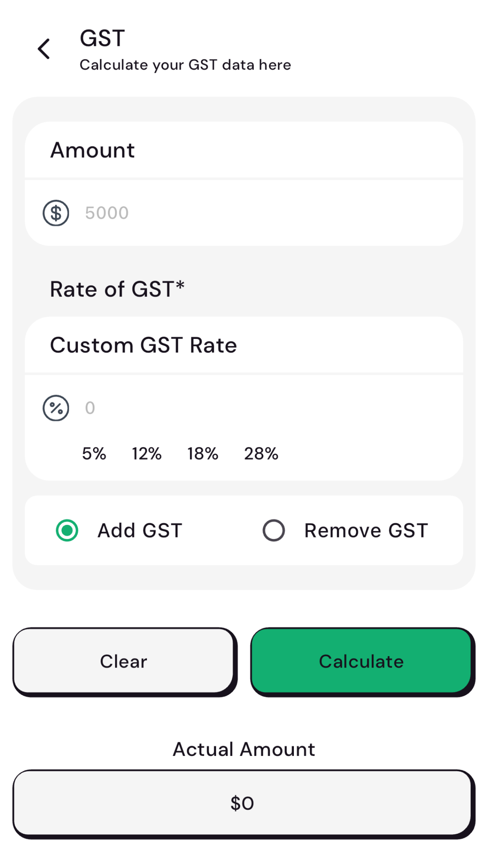This screenshot has width=488, height=868.
Task: Choose the 12% GST rate preset
Action: click(146, 454)
